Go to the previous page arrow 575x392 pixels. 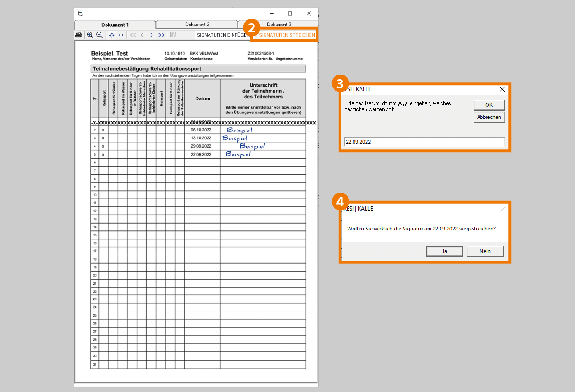(142, 35)
